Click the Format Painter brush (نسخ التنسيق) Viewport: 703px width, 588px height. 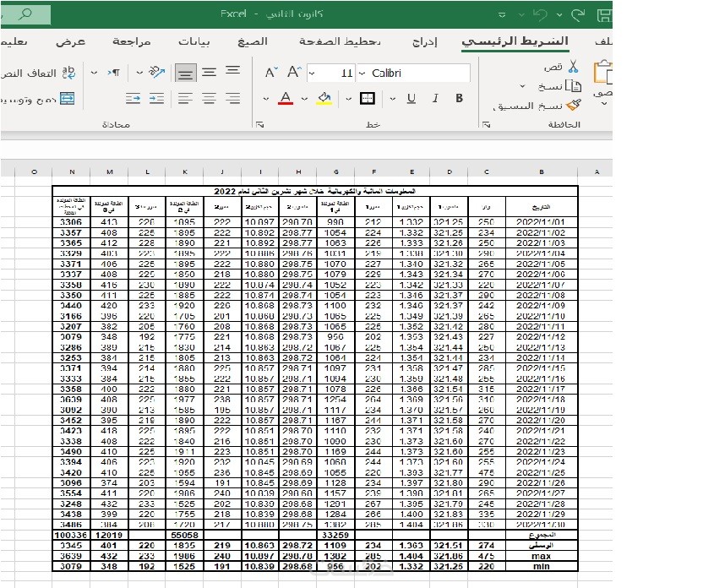click(x=537, y=106)
